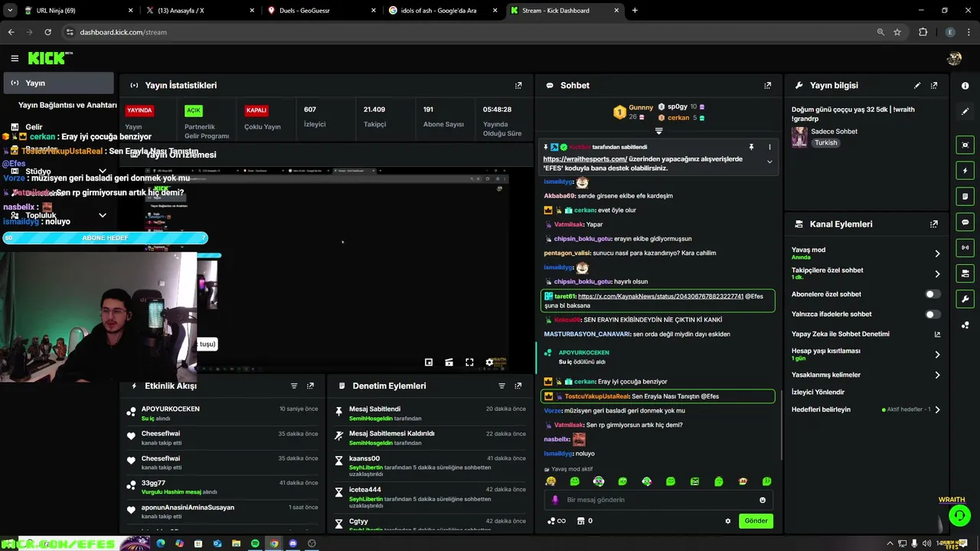Click the Gönder send button

pos(756,520)
